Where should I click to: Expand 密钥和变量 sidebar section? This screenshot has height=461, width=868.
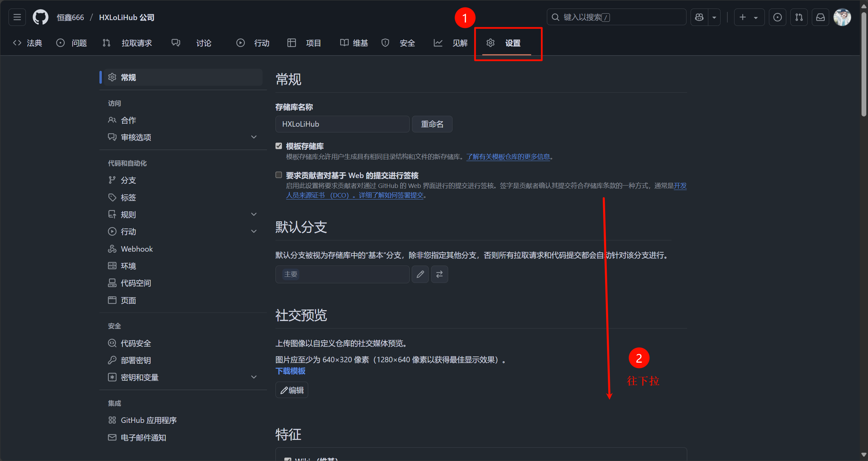(183, 377)
